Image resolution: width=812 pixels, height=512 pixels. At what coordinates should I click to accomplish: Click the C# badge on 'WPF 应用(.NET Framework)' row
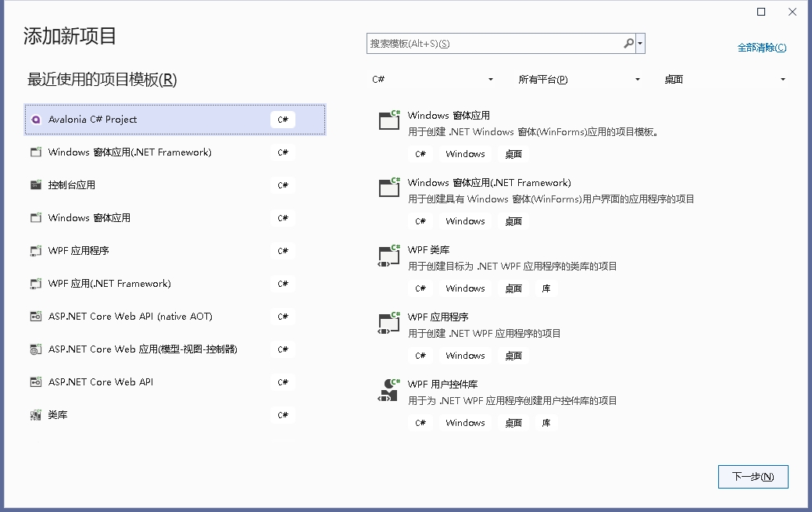pyautogui.click(x=283, y=284)
